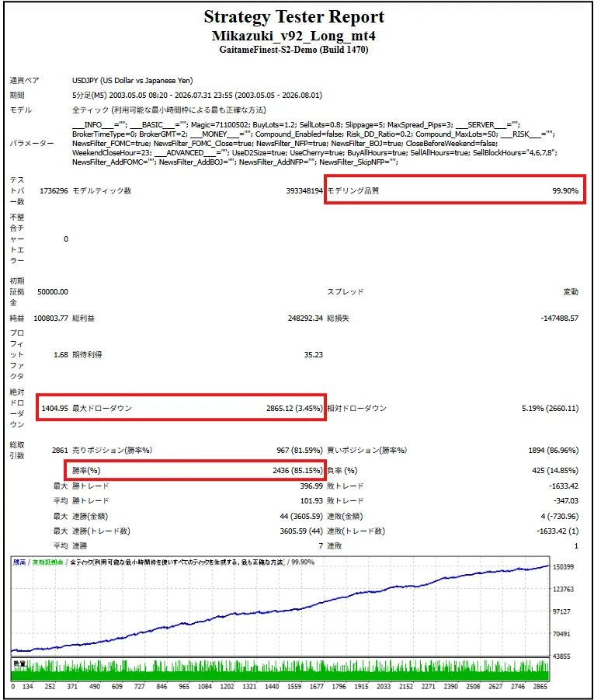The image size is (594, 700).
Task: Click the total trades count 2861
Action: 60,450
